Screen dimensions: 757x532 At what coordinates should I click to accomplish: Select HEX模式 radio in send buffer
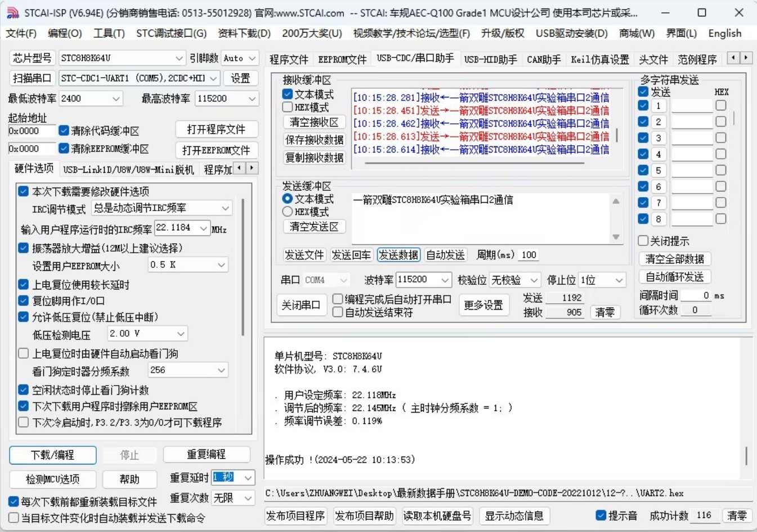tap(288, 212)
